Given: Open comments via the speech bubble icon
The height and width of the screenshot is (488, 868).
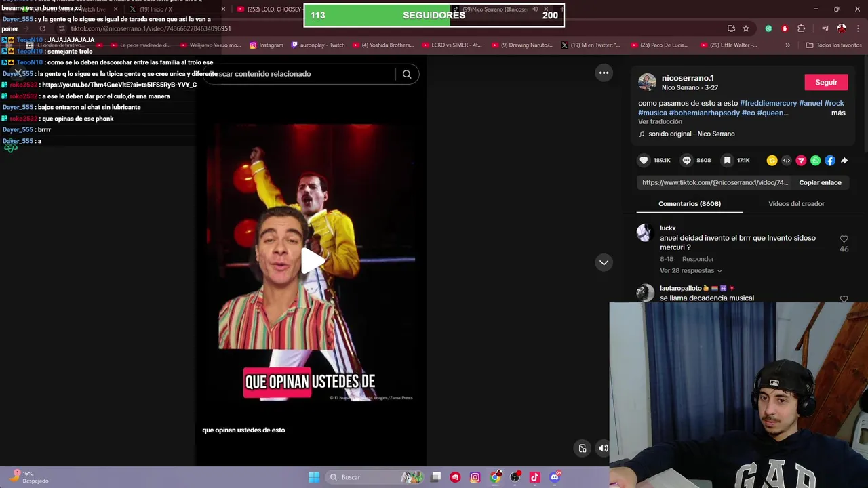Looking at the screenshot, I should click(x=686, y=161).
